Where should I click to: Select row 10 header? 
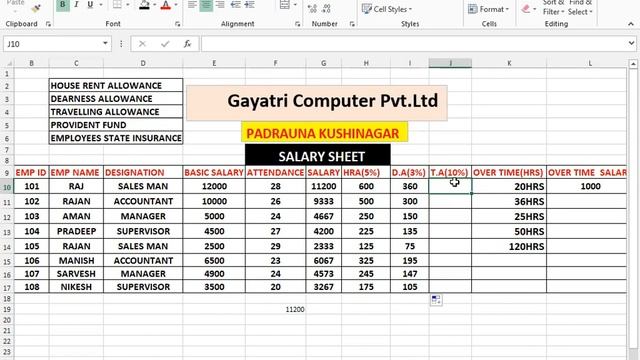7,187
